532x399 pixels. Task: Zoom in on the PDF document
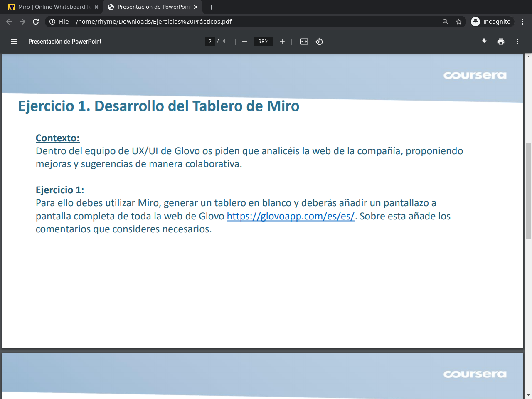point(282,42)
